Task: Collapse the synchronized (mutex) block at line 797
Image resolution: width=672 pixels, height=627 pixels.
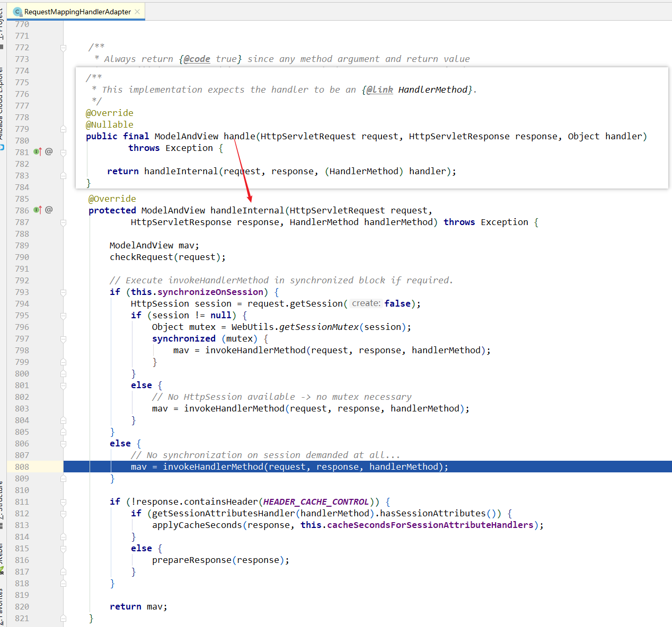Action: [63, 339]
